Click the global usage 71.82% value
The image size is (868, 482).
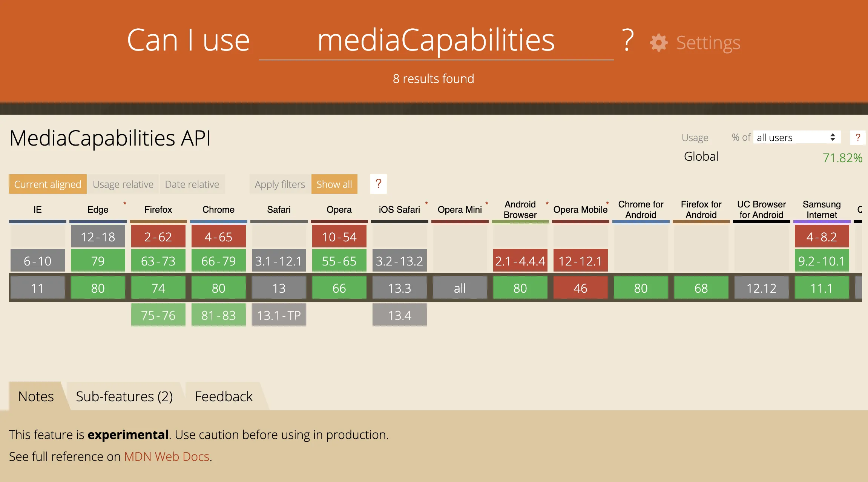coord(842,158)
